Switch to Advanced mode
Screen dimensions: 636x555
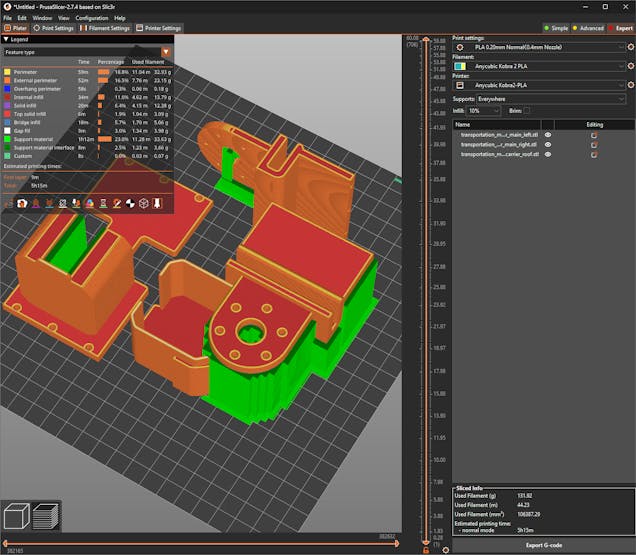[x=587, y=28]
